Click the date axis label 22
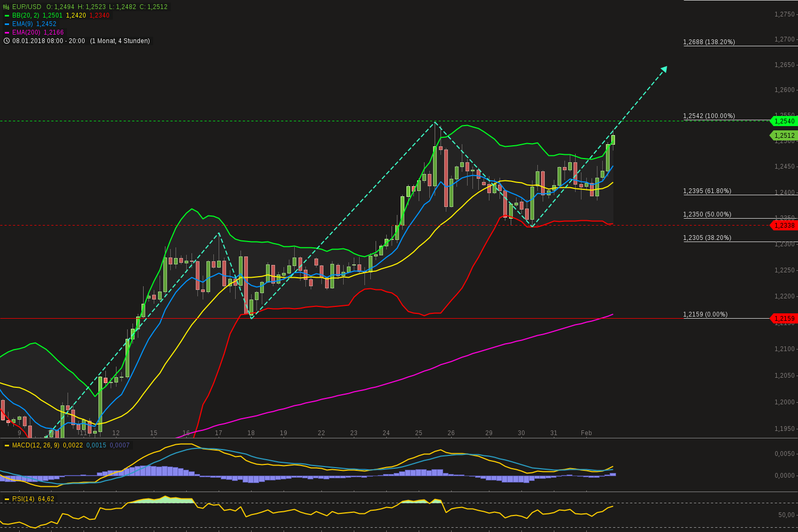The height and width of the screenshot is (532, 798). 321,433
